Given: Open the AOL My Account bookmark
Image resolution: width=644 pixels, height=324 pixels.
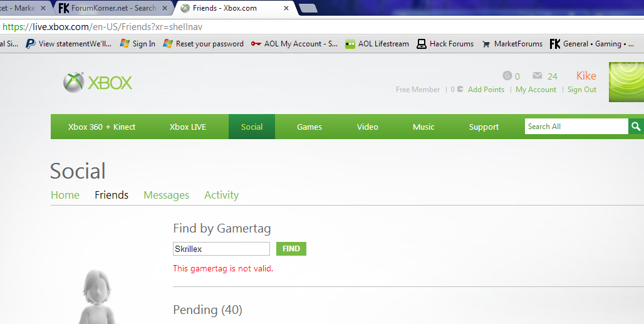Looking at the screenshot, I should 294,43.
